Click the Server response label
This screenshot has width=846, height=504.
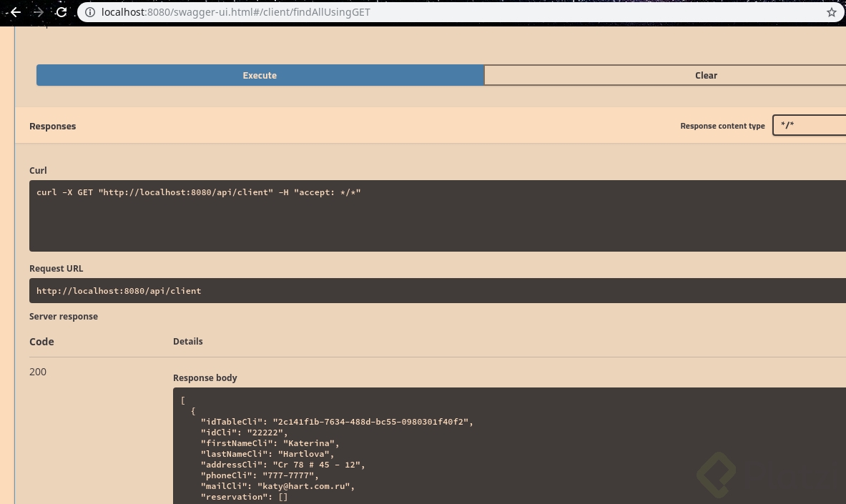[64, 316]
